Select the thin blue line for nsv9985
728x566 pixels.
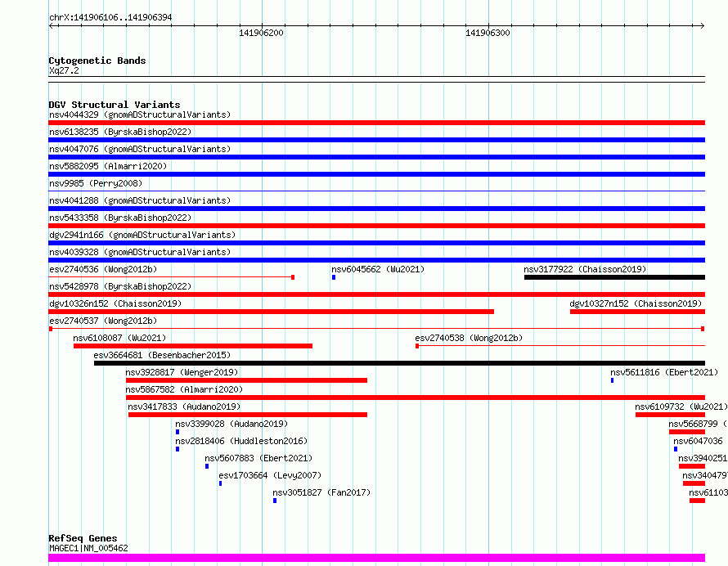pos(376,191)
